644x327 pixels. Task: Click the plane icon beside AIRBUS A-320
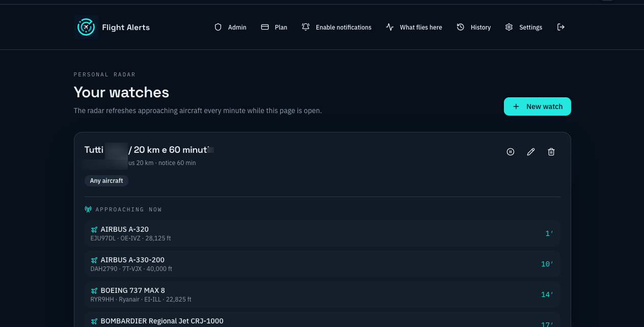[x=94, y=230]
